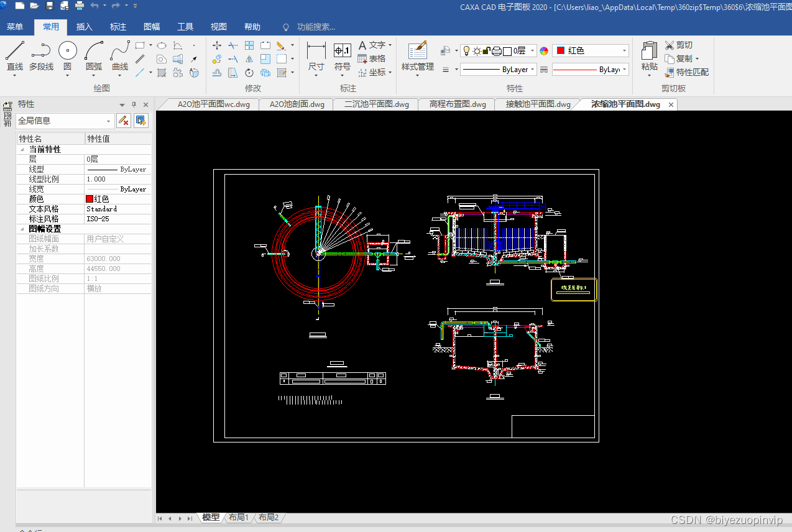Viewport: 792px width, 532px height.
Task: Open the 帮助 ribbon tab
Action: [x=252, y=27]
